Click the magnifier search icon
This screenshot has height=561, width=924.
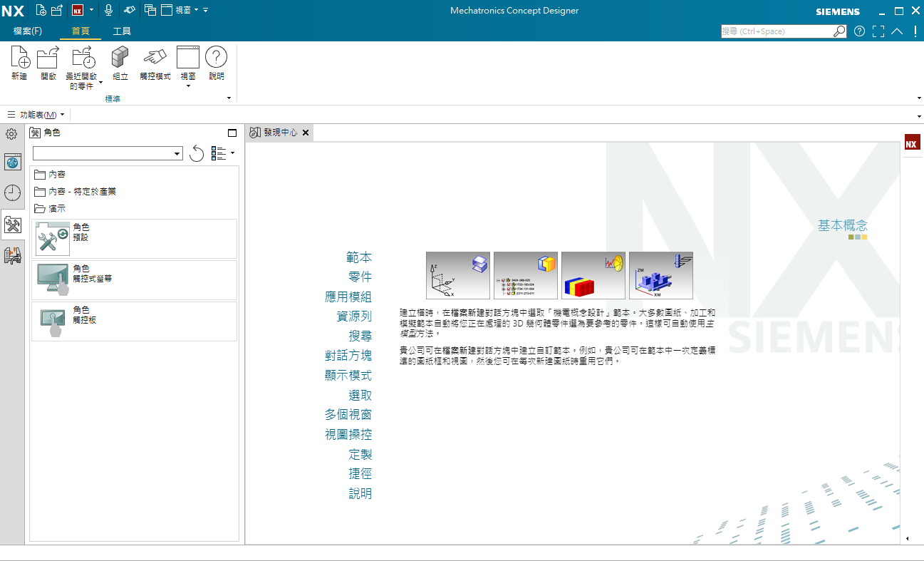[x=839, y=31]
